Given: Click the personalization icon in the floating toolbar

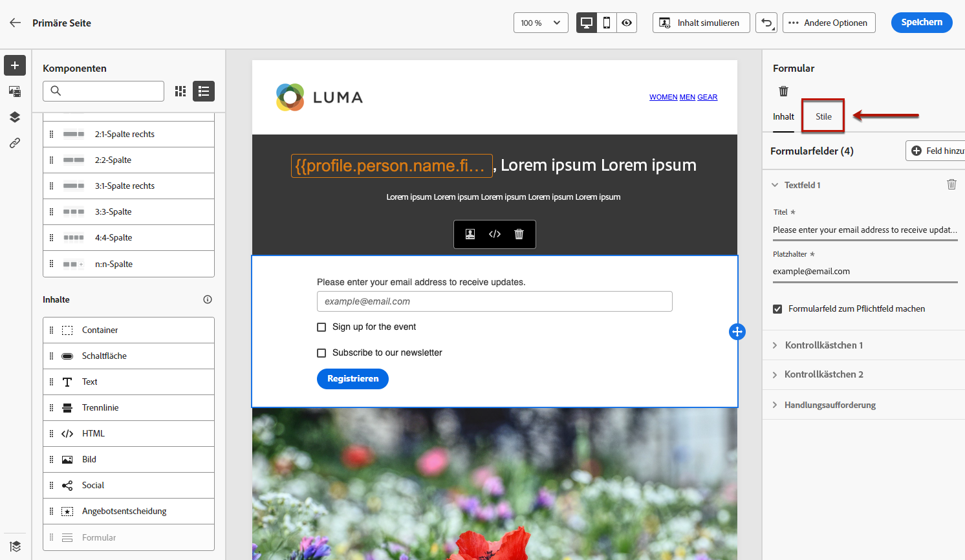Looking at the screenshot, I should tap(470, 234).
